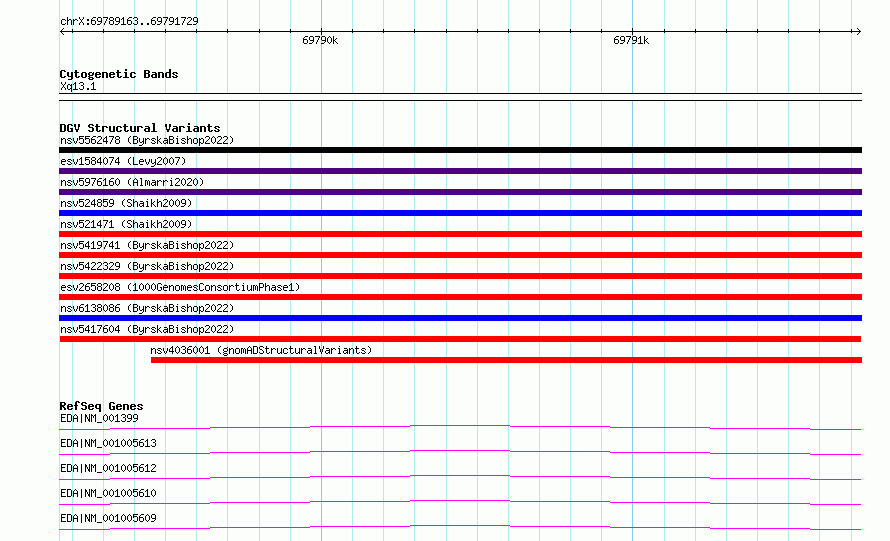Viewport: 890px width, 541px height.
Task: Open the EDA|NM_001005610 transcript label
Action: [x=108, y=493]
